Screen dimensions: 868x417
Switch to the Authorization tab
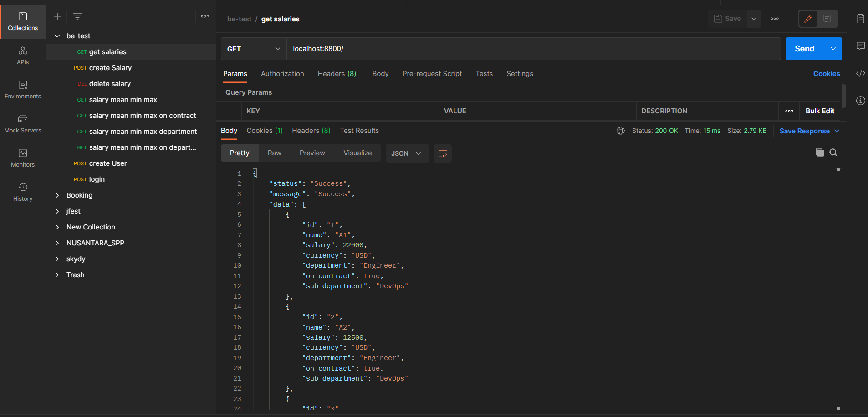coord(282,73)
